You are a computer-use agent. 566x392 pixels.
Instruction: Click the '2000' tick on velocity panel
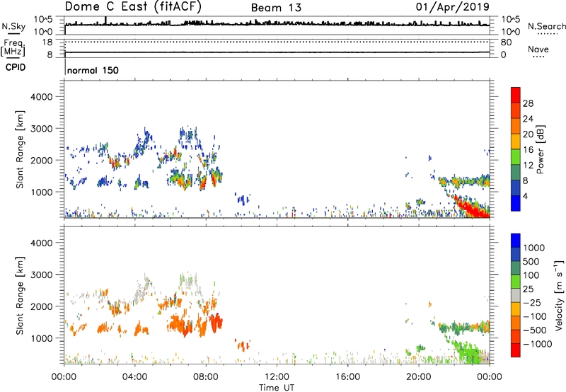(41, 306)
